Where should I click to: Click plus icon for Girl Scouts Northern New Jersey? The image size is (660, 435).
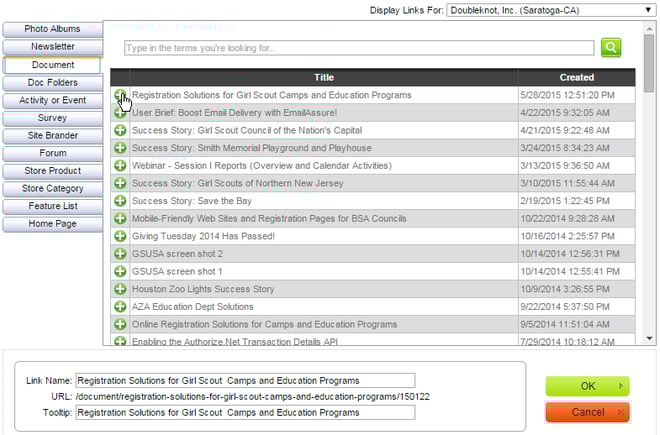point(120,183)
